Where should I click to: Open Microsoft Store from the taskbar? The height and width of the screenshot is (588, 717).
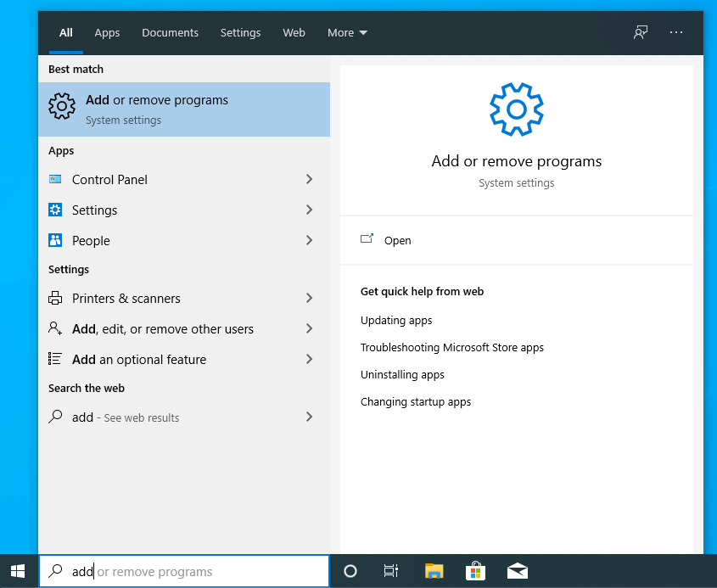coord(475,571)
